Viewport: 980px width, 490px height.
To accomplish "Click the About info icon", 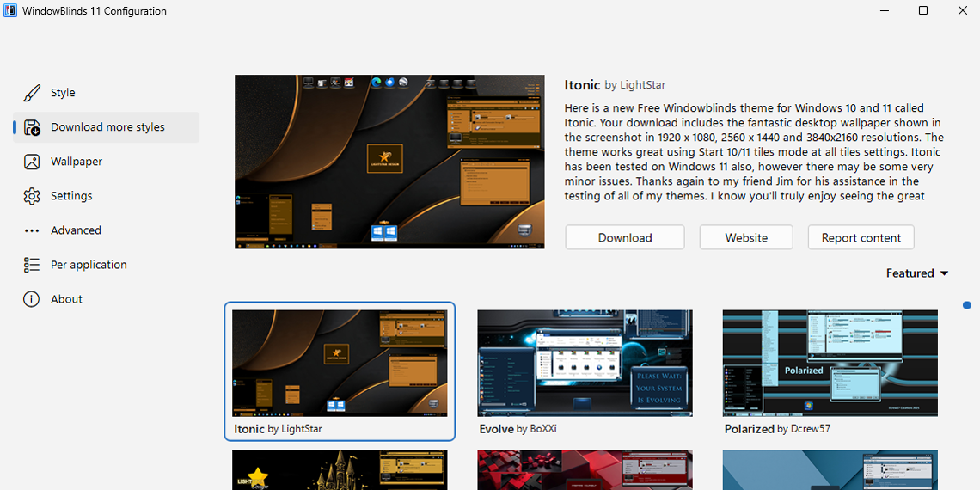I will pyautogui.click(x=32, y=299).
